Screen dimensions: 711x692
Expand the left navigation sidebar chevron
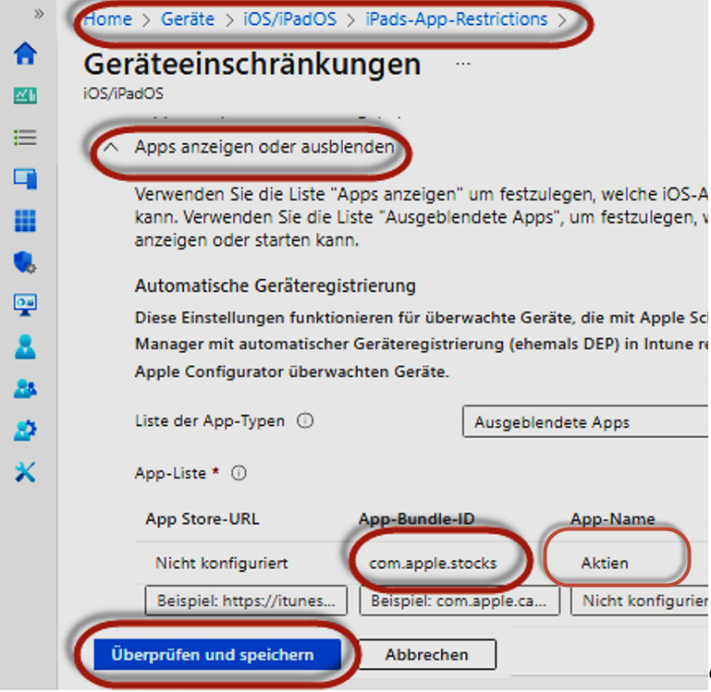click(x=39, y=14)
